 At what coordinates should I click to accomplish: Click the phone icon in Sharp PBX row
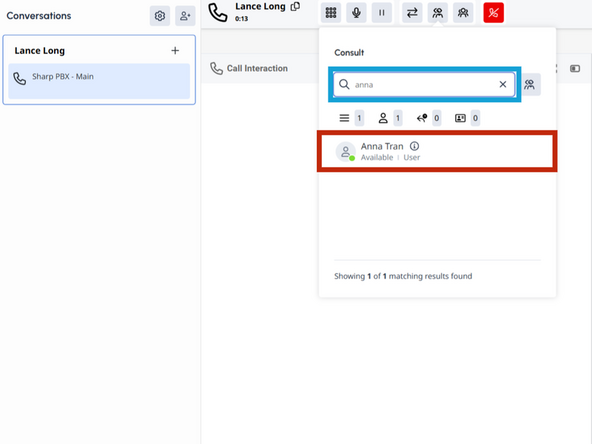(x=20, y=79)
